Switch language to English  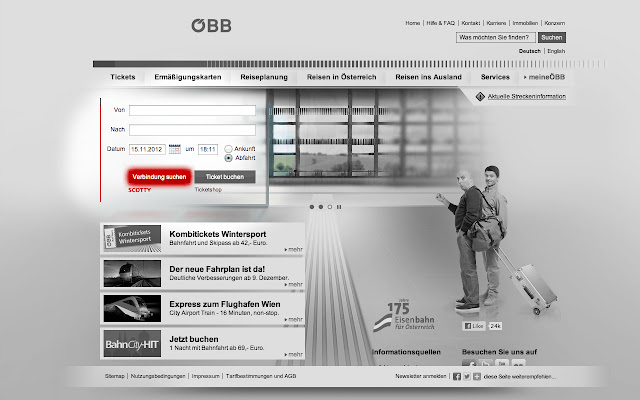[x=556, y=51]
